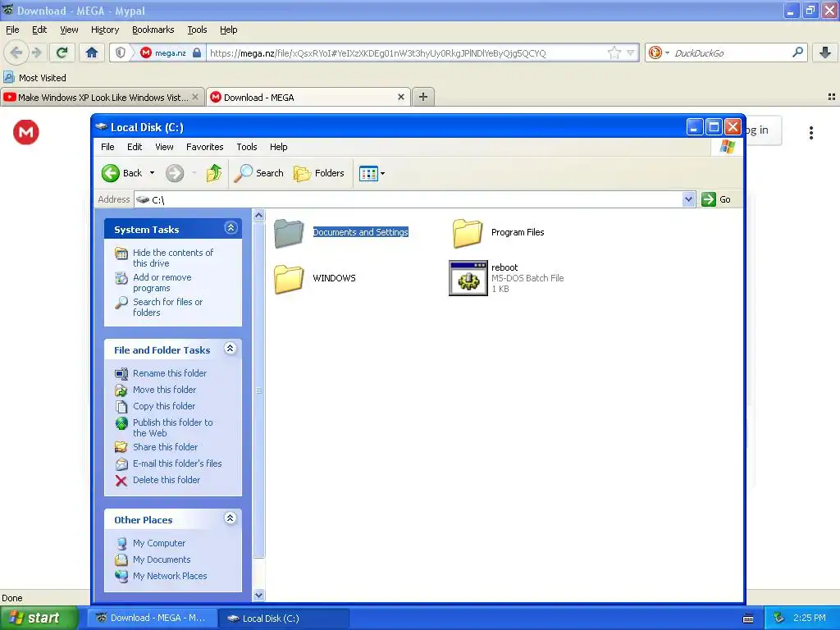This screenshot has width=840, height=630.
Task: Open Explorer File menu
Action: point(107,147)
